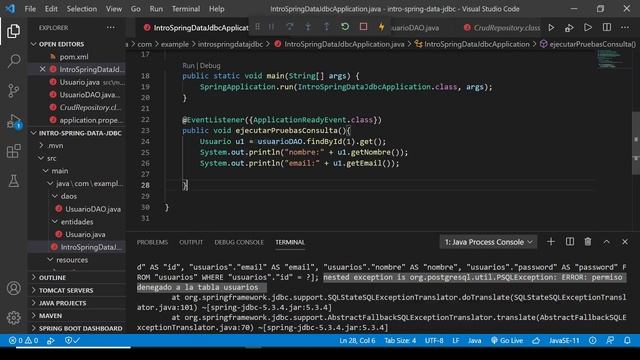The height and width of the screenshot is (360, 640).
Task: Switch to the Problems tab
Action: click(x=152, y=242)
